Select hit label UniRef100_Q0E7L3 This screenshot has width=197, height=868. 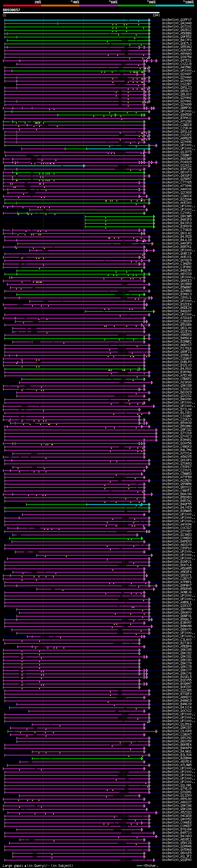click(x=177, y=43)
